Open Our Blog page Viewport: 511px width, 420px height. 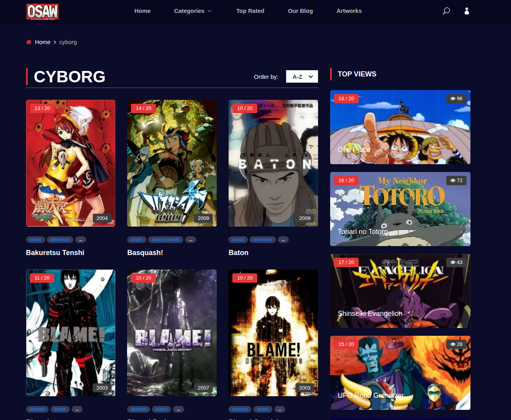301,11
